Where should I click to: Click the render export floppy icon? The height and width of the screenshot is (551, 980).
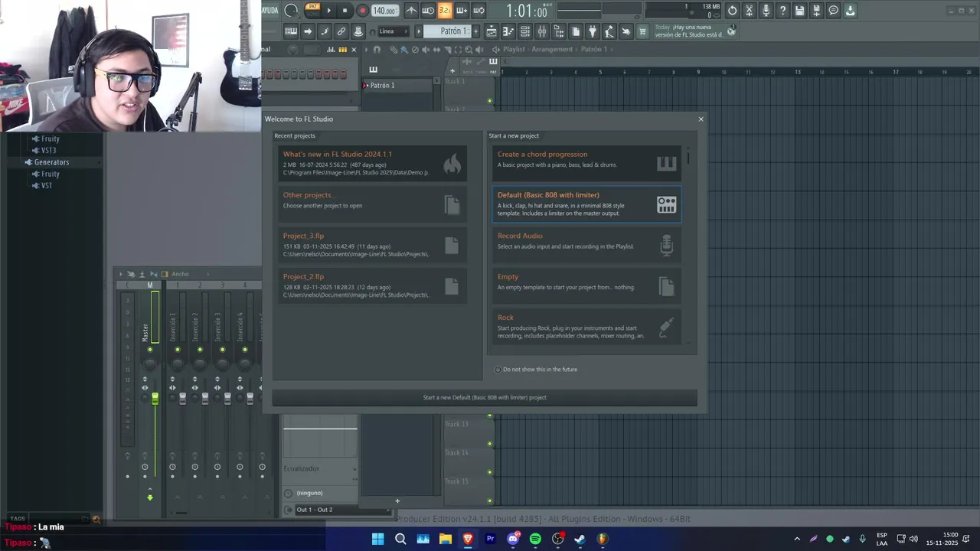[817, 11]
